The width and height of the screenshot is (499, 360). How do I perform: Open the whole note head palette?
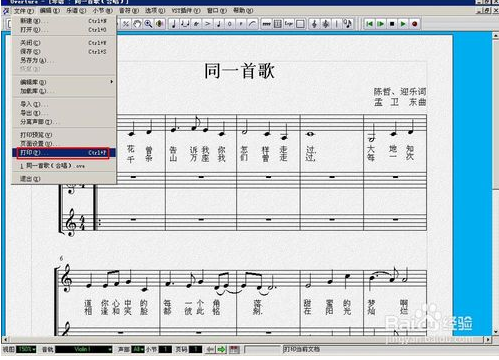tap(230, 24)
